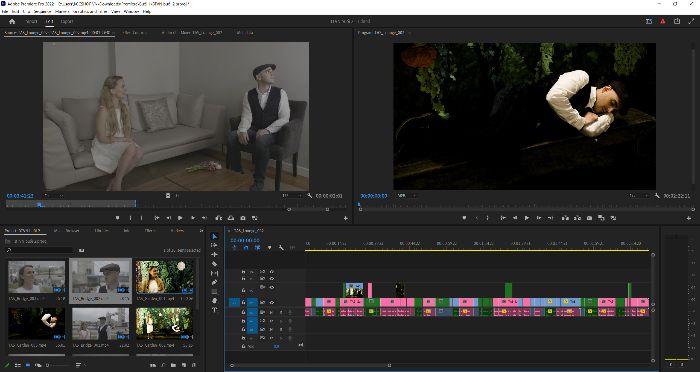The width and height of the screenshot is (700, 372).
Task: Toggle Snap in the timeline
Action: point(246,247)
